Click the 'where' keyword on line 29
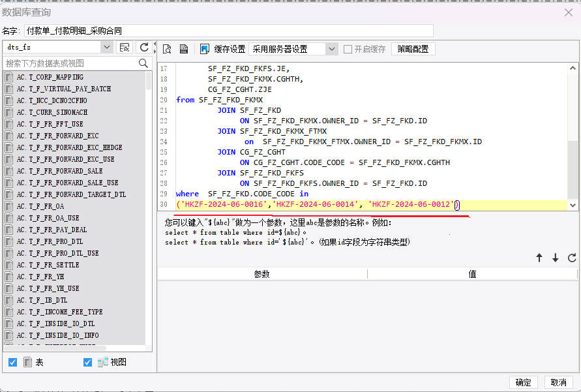 coord(187,194)
